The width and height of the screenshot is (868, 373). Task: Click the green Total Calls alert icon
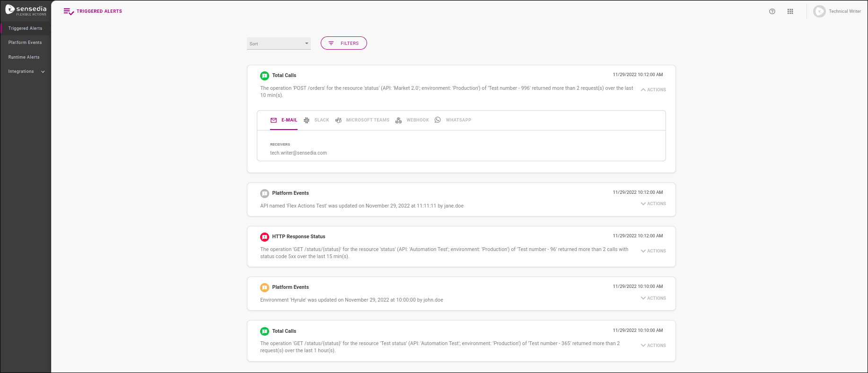[x=264, y=76]
